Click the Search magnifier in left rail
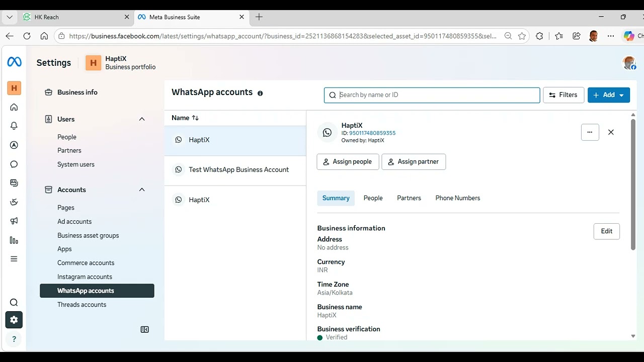Image resolution: width=644 pixels, height=362 pixels. (x=14, y=302)
